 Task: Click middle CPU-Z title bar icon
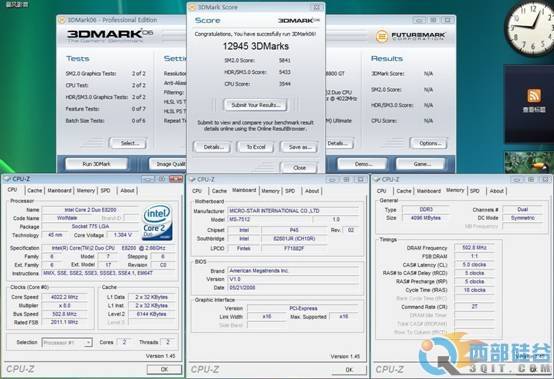coord(193,179)
